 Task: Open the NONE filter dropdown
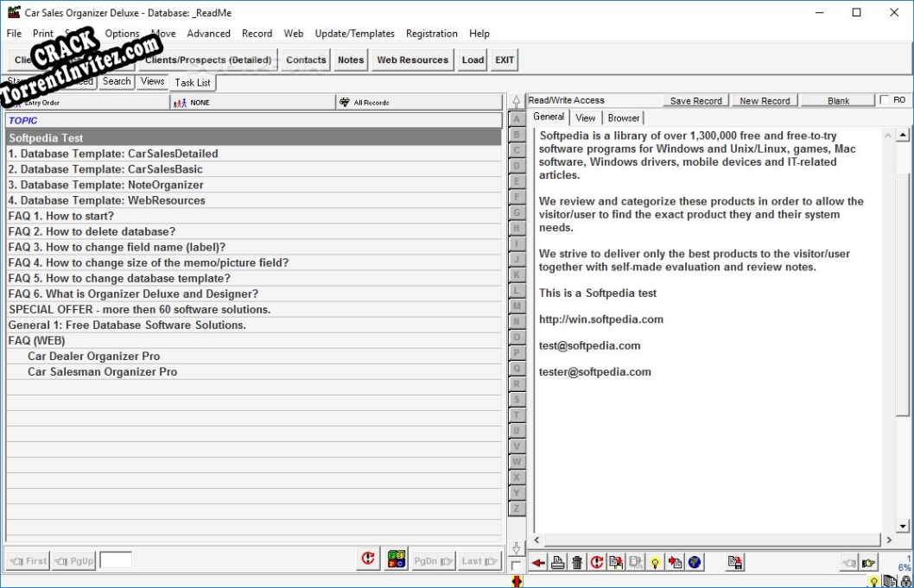click(x=251, y=101)
